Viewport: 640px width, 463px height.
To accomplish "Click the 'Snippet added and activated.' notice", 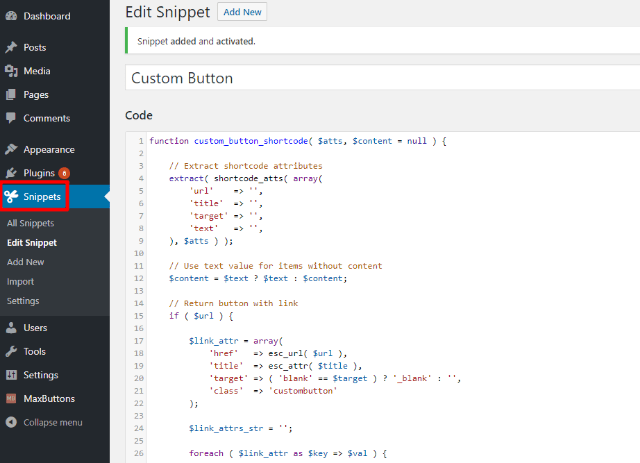I will [196, 41].
